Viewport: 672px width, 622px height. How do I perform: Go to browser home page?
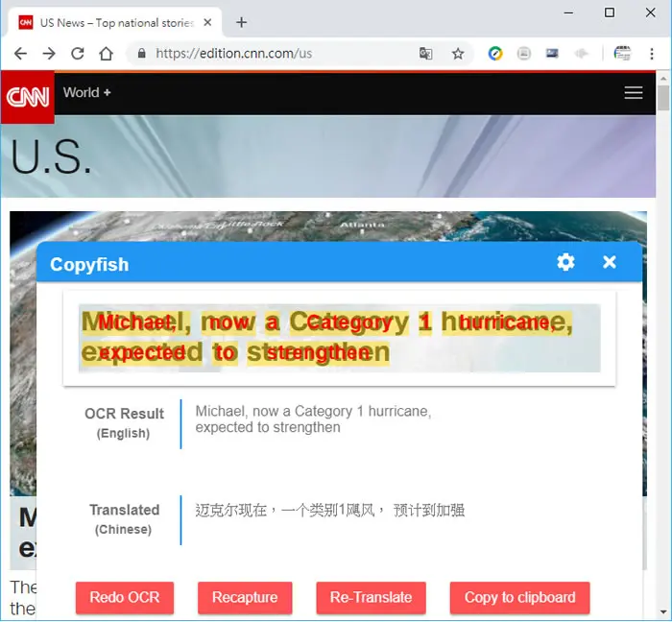point(106,54)
